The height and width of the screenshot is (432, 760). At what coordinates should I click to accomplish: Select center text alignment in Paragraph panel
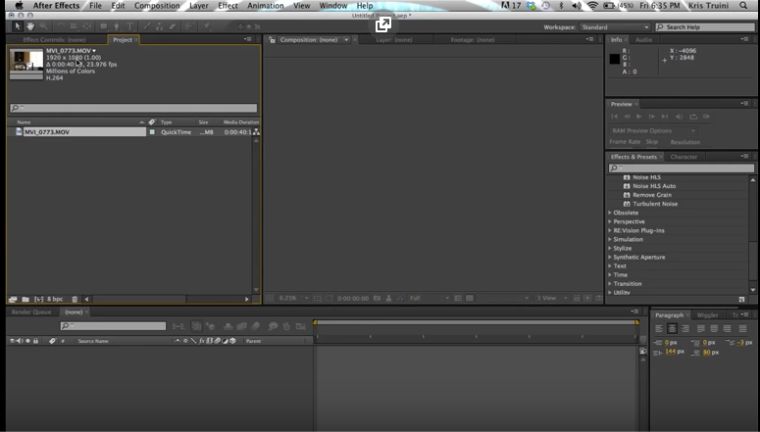(672, 328)
